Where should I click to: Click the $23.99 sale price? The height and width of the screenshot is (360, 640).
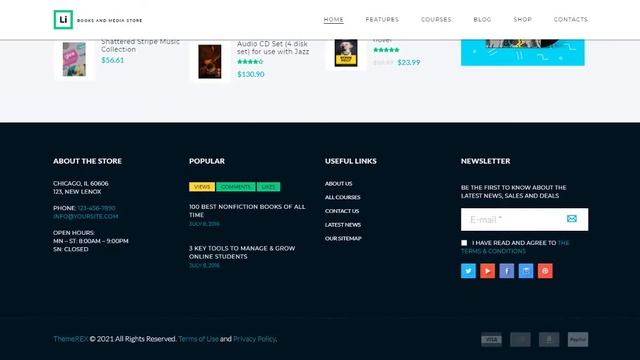coord(409,62)
